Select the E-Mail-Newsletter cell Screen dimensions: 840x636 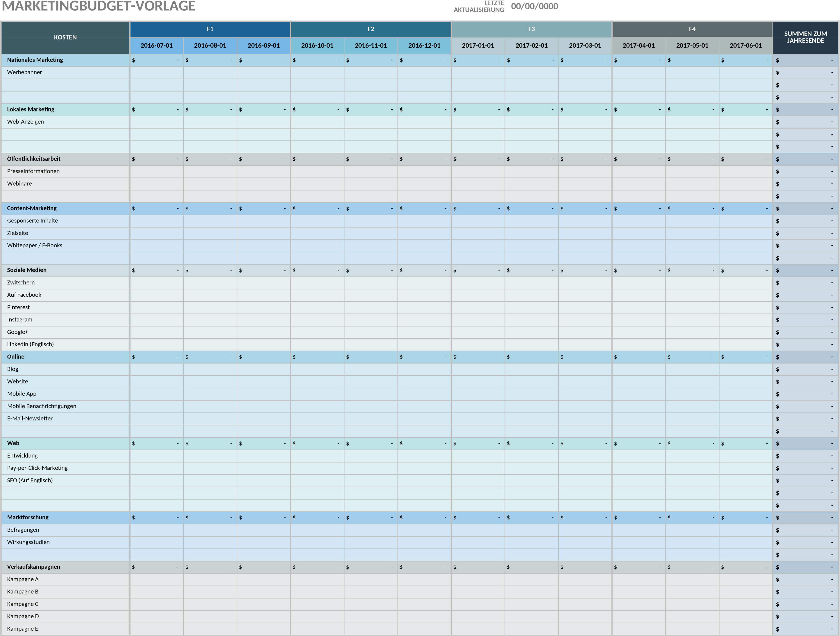65,419
